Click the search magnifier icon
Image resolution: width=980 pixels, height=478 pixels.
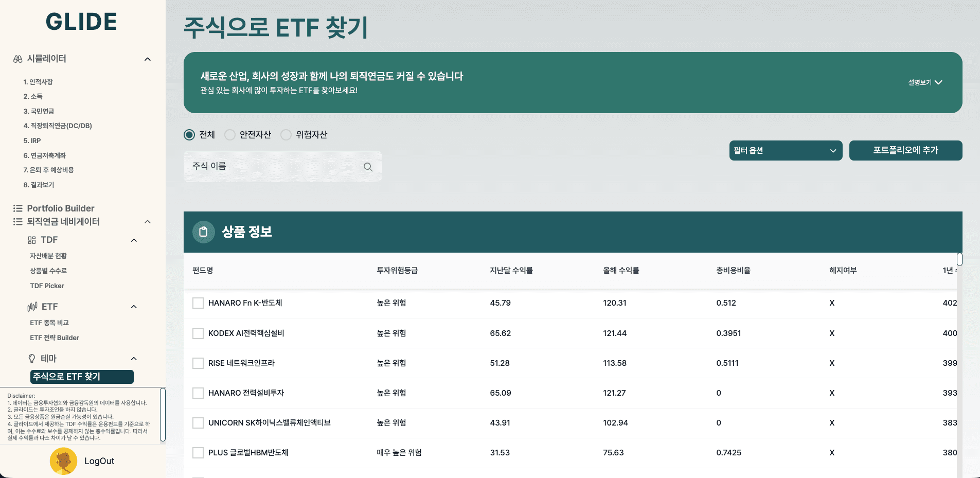click(x=368, y=167)
